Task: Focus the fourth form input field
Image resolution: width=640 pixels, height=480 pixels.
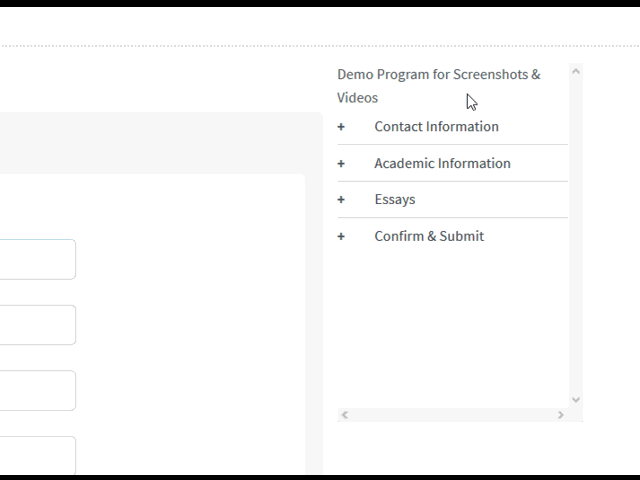Action: click(38, 455)
